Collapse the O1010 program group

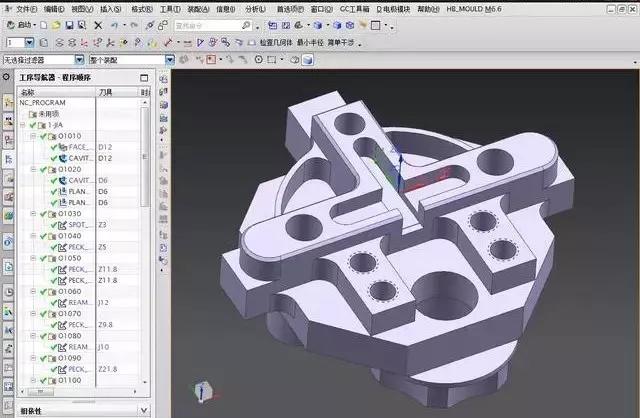pyautogui.click(x=34, y=136)
